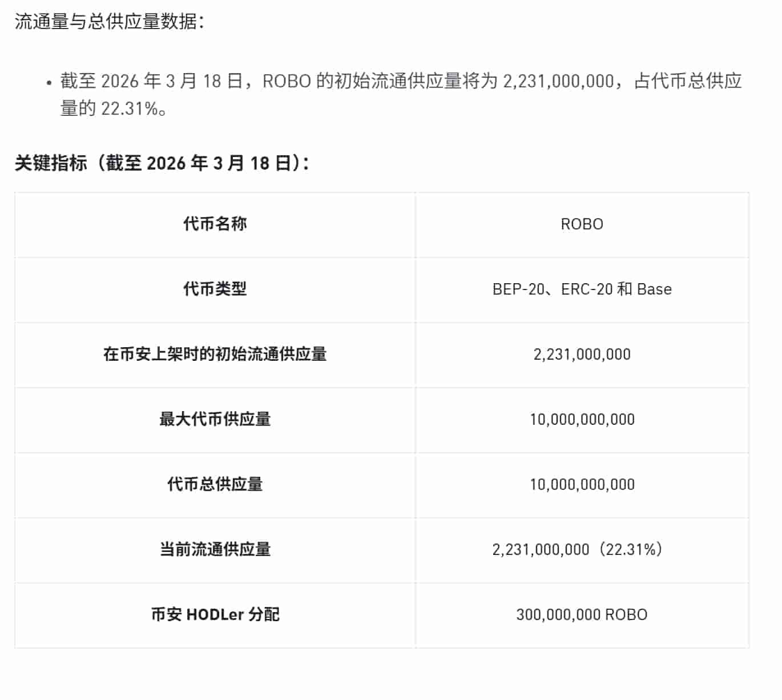The height and width of the screenshot is (700, 782).
Task: Click the 在币安上架时的初始流通供应量 label cell
Action: click(x=215, y=355)
